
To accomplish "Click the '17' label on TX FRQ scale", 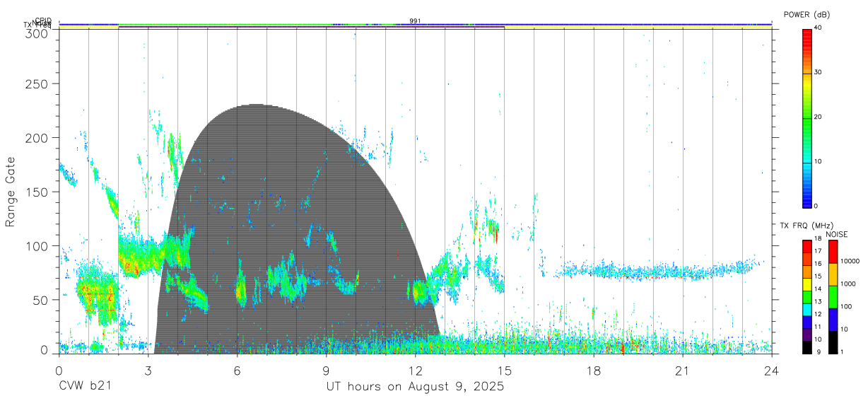I will coord(818,251).
